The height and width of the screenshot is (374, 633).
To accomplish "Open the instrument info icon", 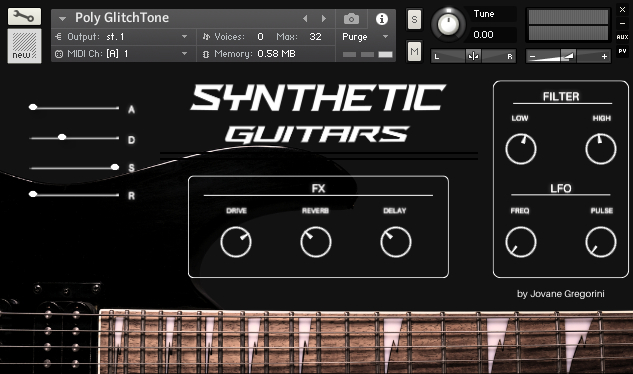I will click(x=381, y=19).
